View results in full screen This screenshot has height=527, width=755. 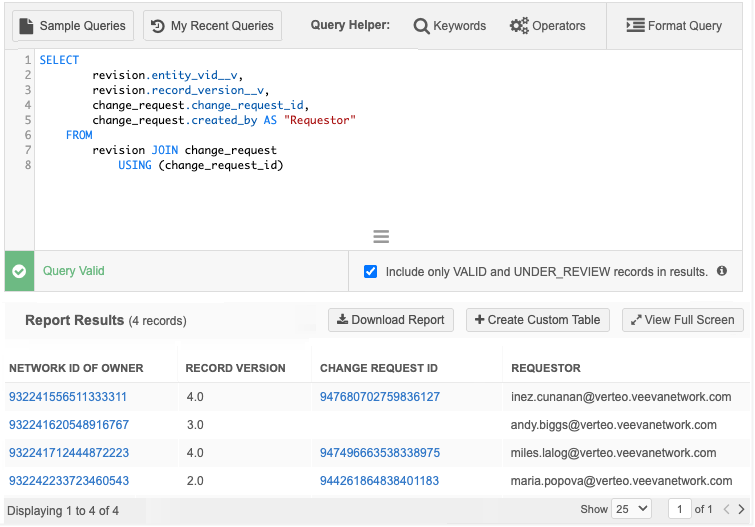click(x=683, y=320)
